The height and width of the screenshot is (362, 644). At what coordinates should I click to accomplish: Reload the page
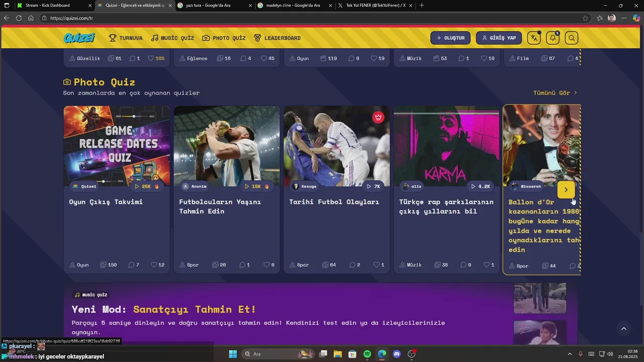pos(19,18)
